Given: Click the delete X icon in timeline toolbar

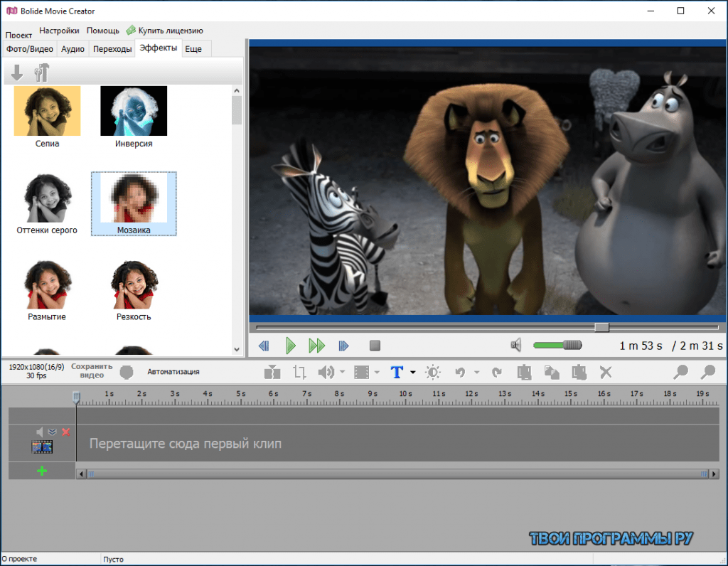Looking at the screenshot, I should point(606,372).
